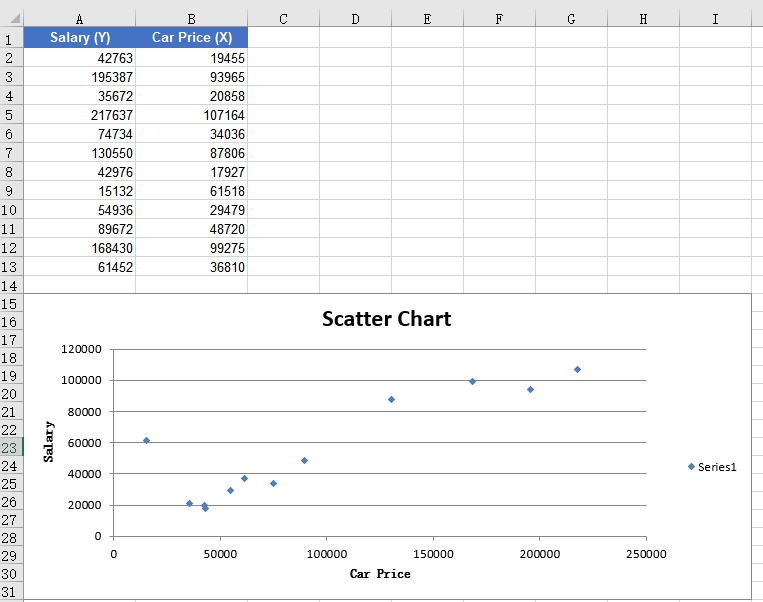Select cell with value 19455
Viewport: 763px width, 602px height.
191,58
